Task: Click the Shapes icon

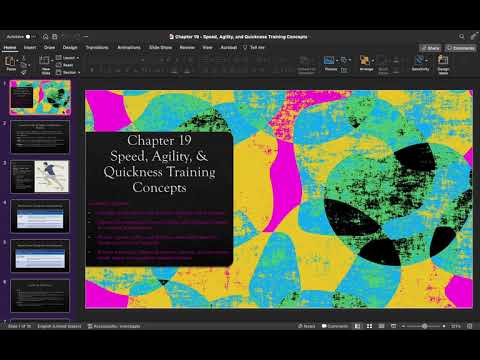Action: (344, 60)
